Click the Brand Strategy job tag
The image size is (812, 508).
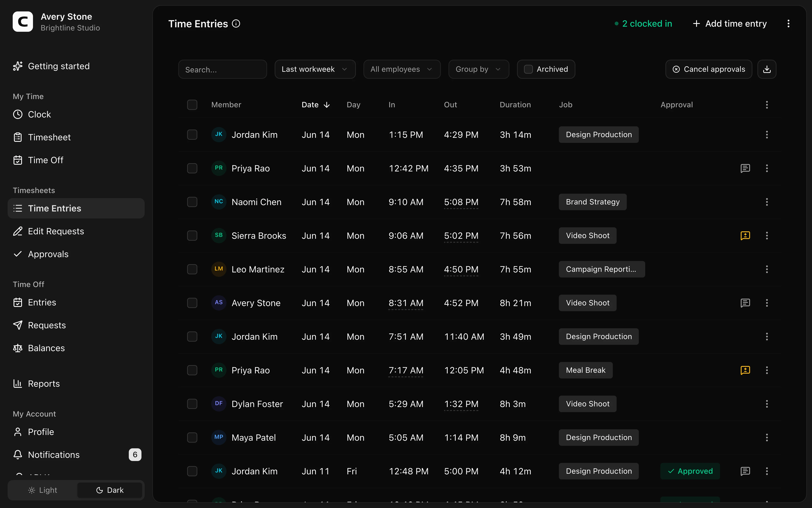(x=593, y=202)
